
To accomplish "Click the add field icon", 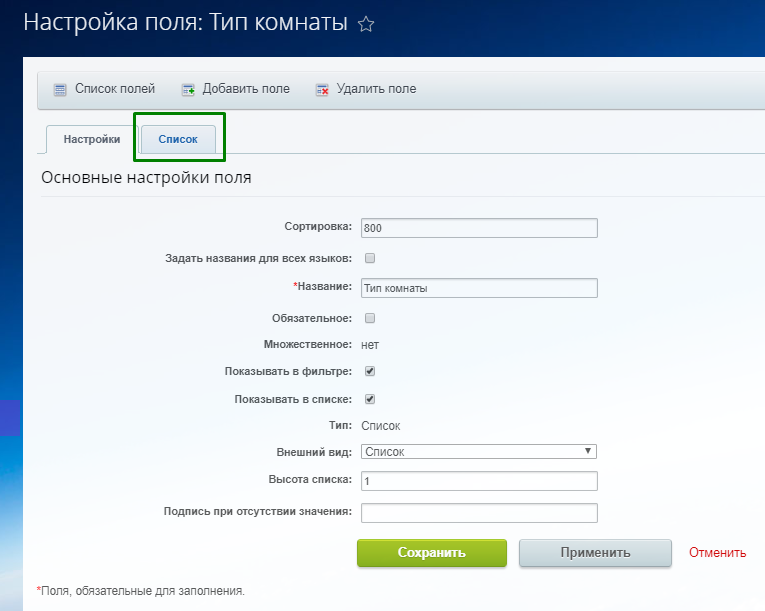I will click(x=188, y=89).
